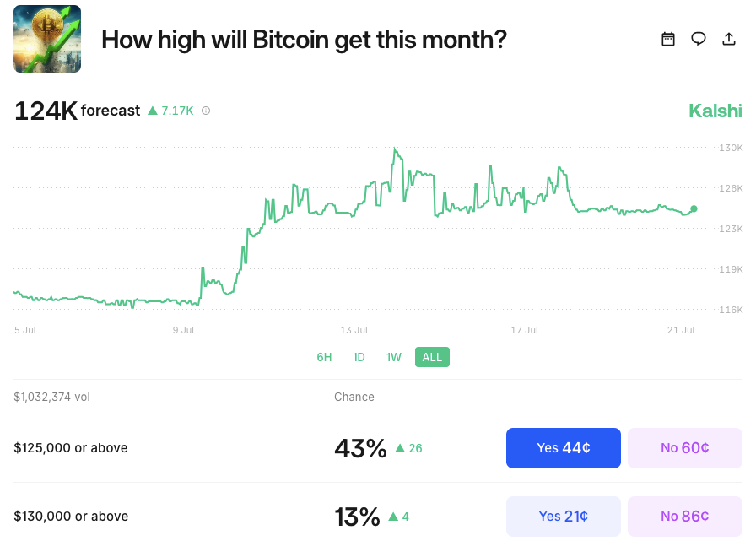The image size is (756, 541).
Task: Buy Yes at 44¢ for $125,000 or above
Action: click(x=563, y=448)
